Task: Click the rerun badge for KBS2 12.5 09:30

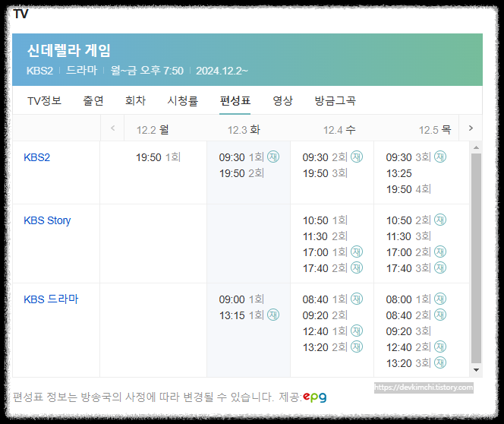Action: tap(440, 157)
